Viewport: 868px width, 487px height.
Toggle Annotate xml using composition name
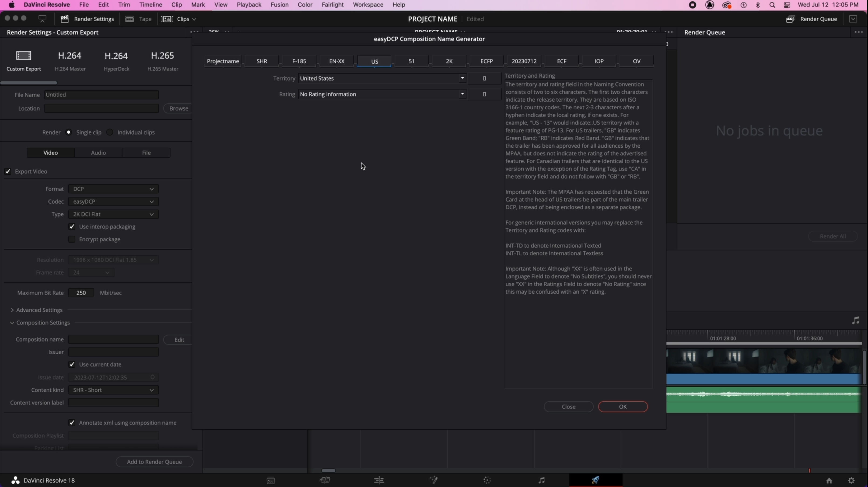72,423
